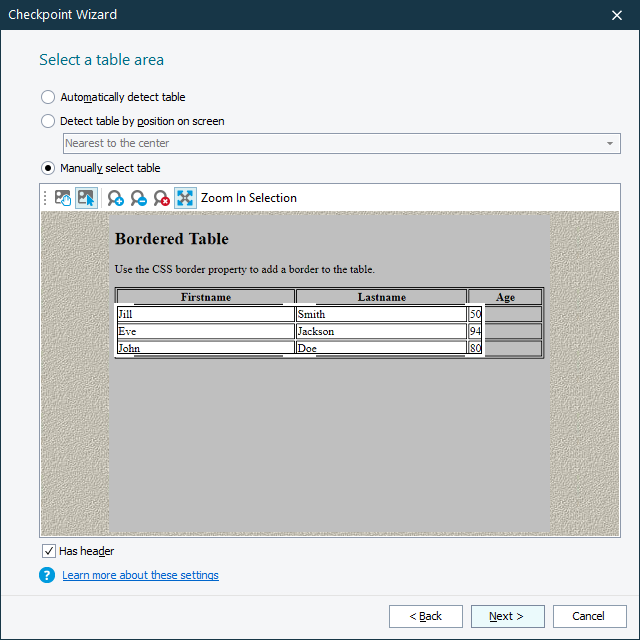Proceed with the Next button
This screenshot has height=640, width=640.
[x=508, y=616]
